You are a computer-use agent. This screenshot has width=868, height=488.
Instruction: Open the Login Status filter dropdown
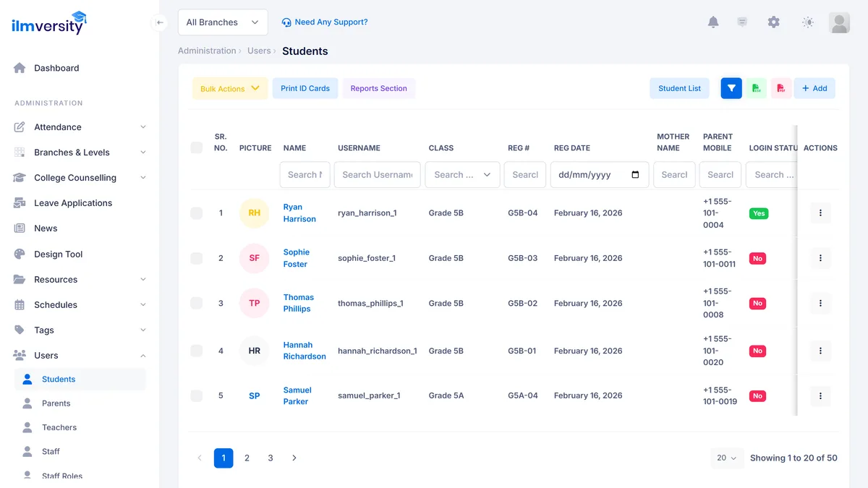pos(771,175)
